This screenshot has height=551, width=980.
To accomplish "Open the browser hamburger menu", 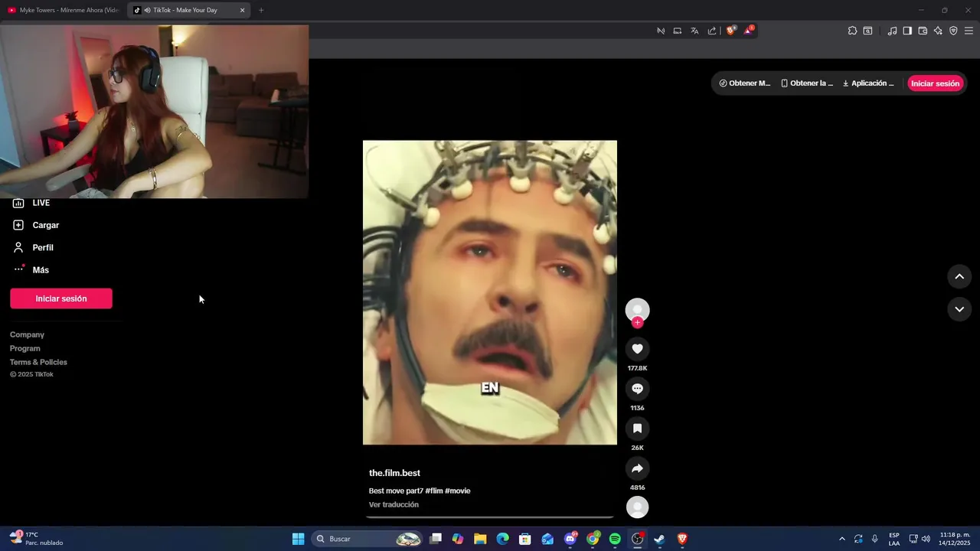I will [x=969, y=31].
